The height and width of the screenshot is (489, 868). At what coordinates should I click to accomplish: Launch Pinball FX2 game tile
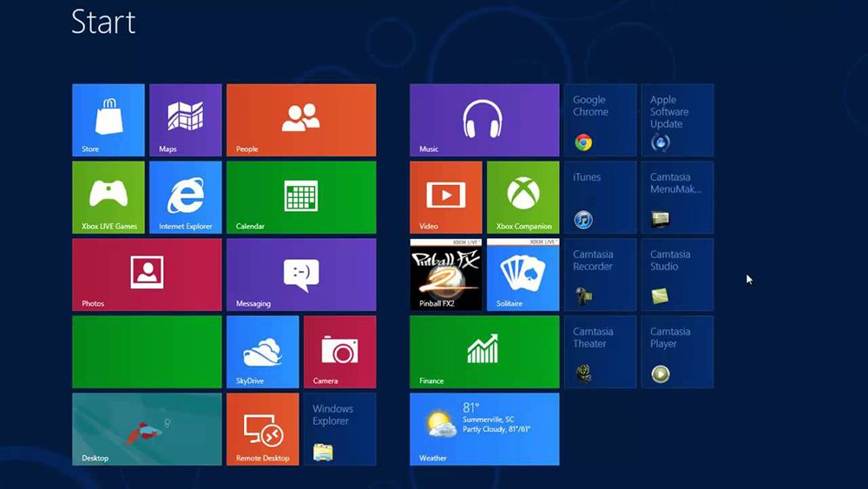446,274
